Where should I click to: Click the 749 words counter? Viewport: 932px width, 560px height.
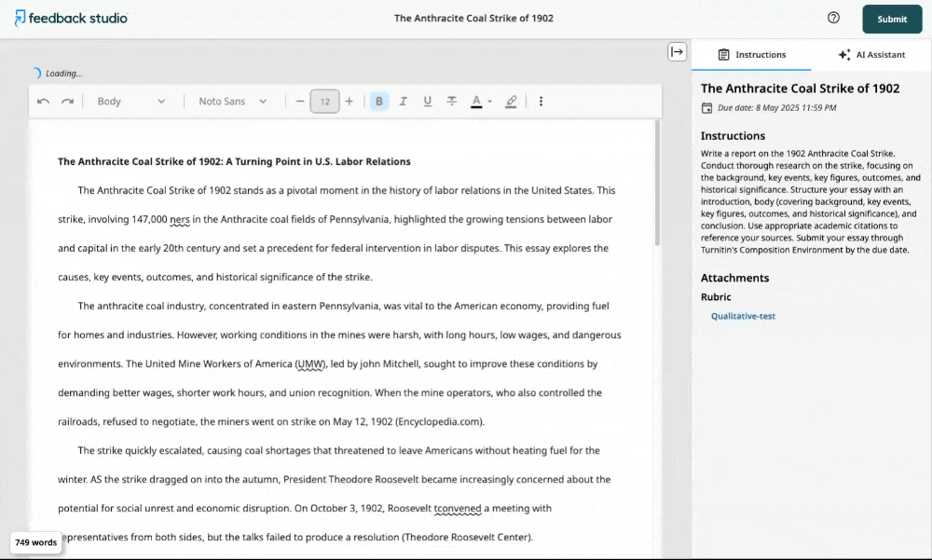[x=35, y=542]
